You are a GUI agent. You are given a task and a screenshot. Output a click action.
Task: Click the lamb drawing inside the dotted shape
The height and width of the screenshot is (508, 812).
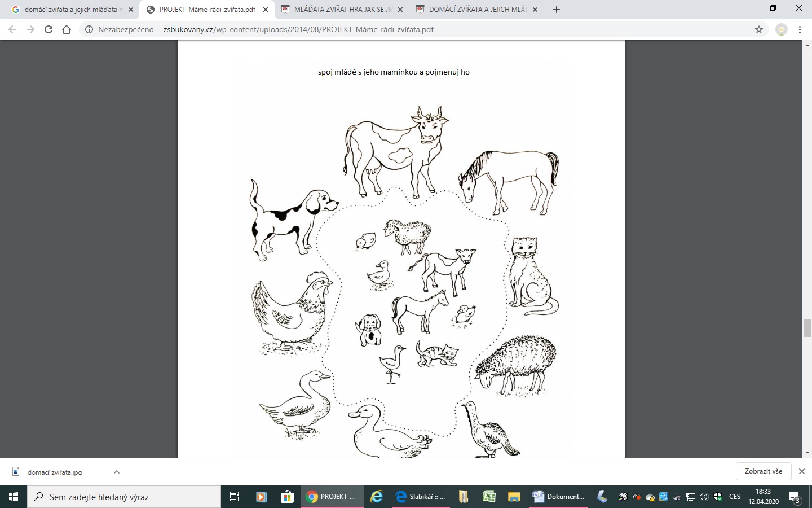(408, 236)
